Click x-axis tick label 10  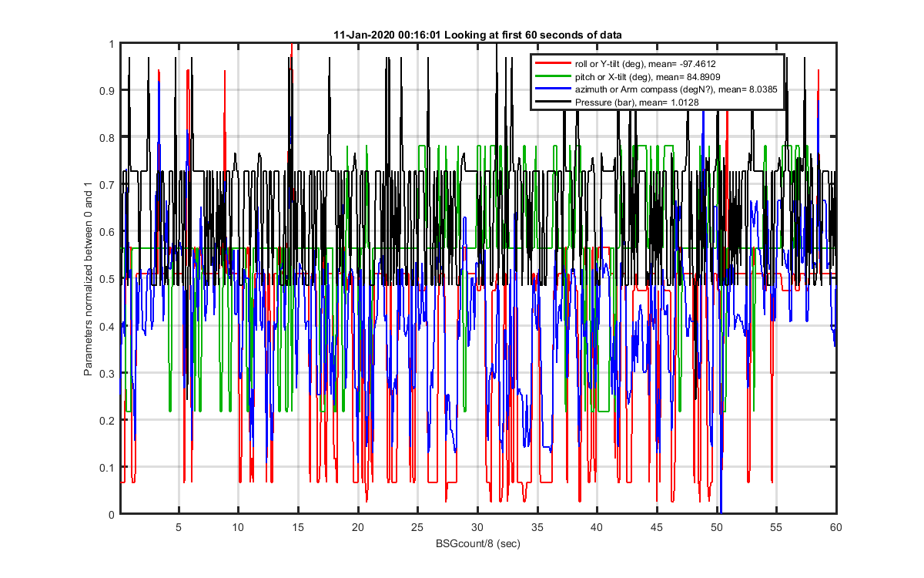238,526
